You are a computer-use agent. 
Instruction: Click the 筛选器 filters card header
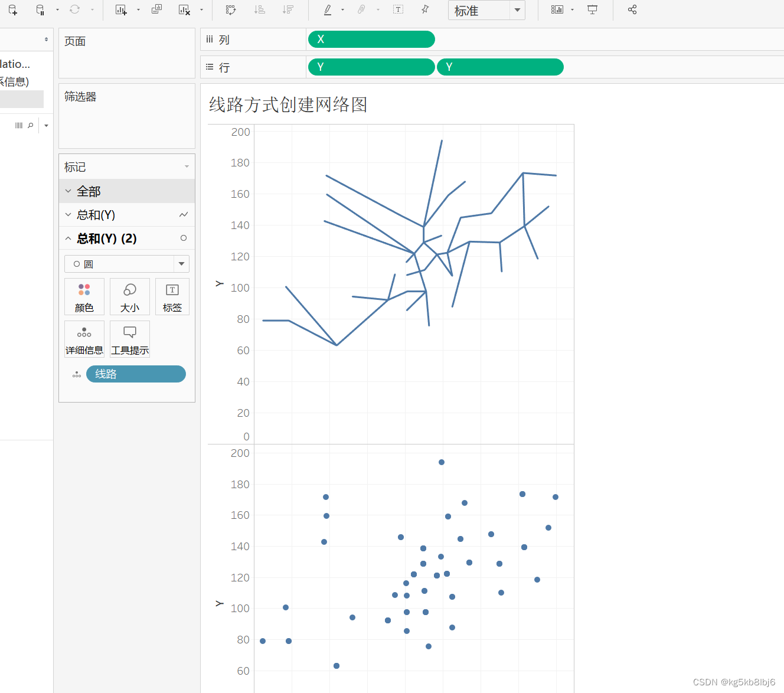tap(80, 96)
